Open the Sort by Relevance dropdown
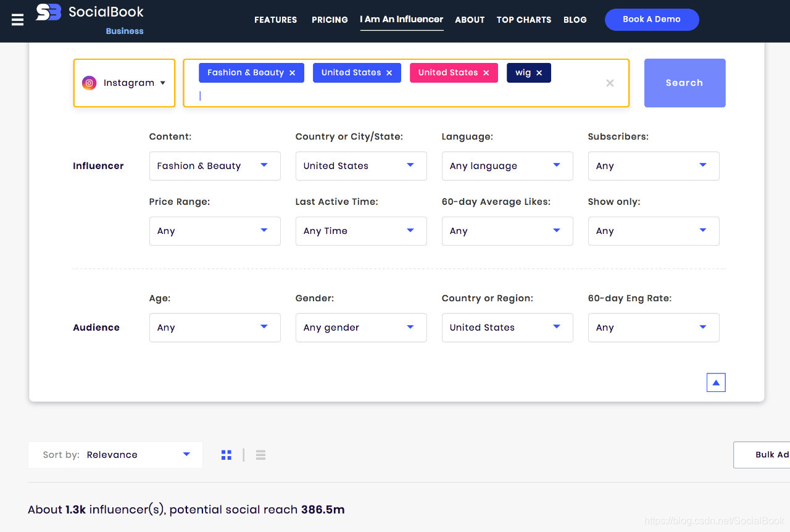 (115, 455)
